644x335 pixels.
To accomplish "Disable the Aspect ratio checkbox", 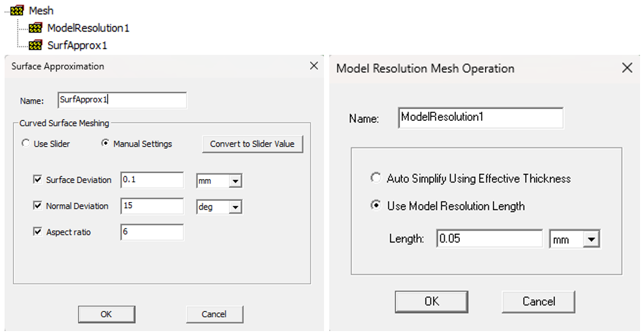I will [38, 232].
